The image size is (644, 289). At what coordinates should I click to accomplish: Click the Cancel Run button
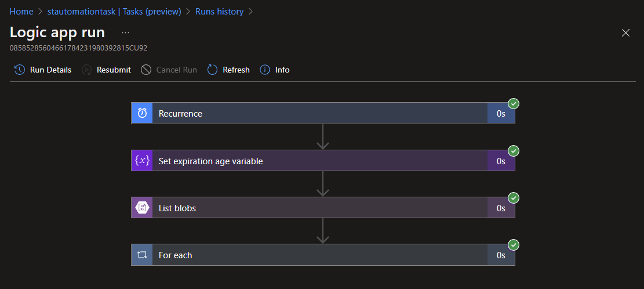[x=169, y=70]
